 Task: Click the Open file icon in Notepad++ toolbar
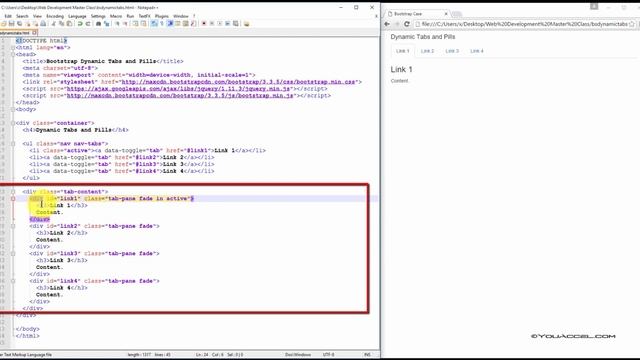(4, 24)
